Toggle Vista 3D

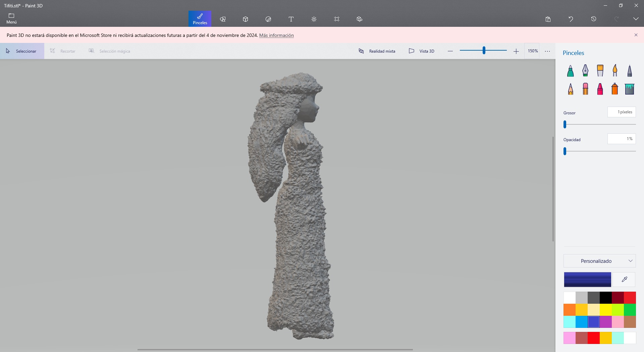(x=422, y=51)
